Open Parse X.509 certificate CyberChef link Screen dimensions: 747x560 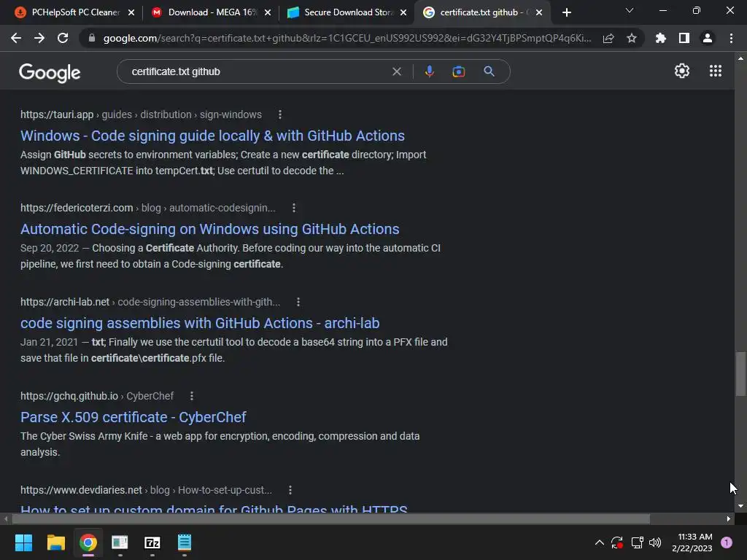[133, 417]
